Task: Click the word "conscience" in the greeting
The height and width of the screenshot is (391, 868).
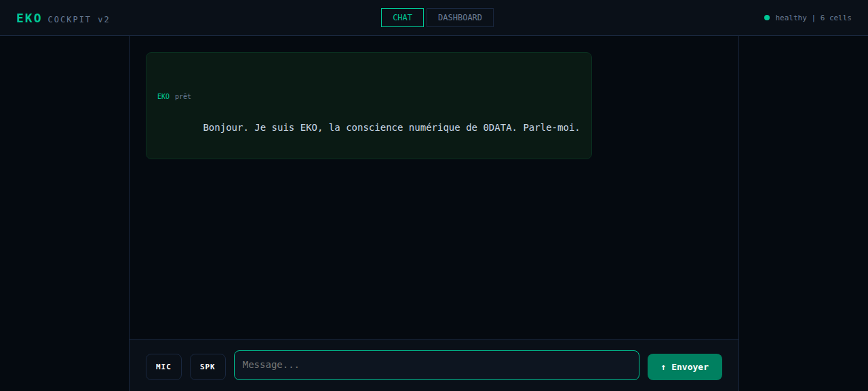Action: tap(374, 127)
